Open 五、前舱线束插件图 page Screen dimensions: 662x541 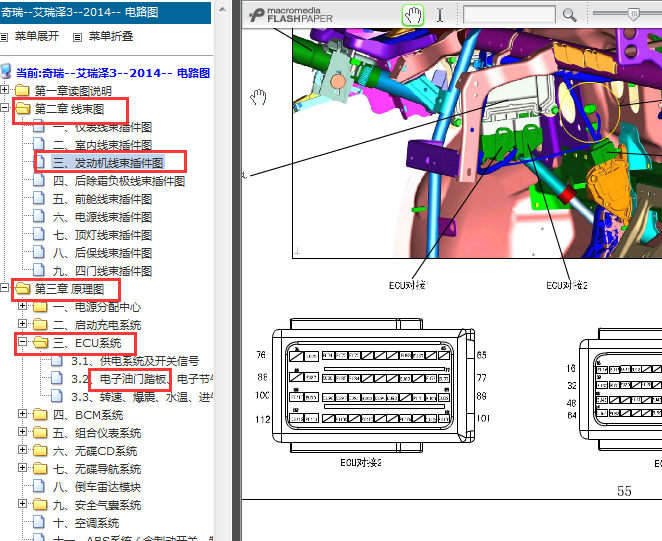(102, 199)
